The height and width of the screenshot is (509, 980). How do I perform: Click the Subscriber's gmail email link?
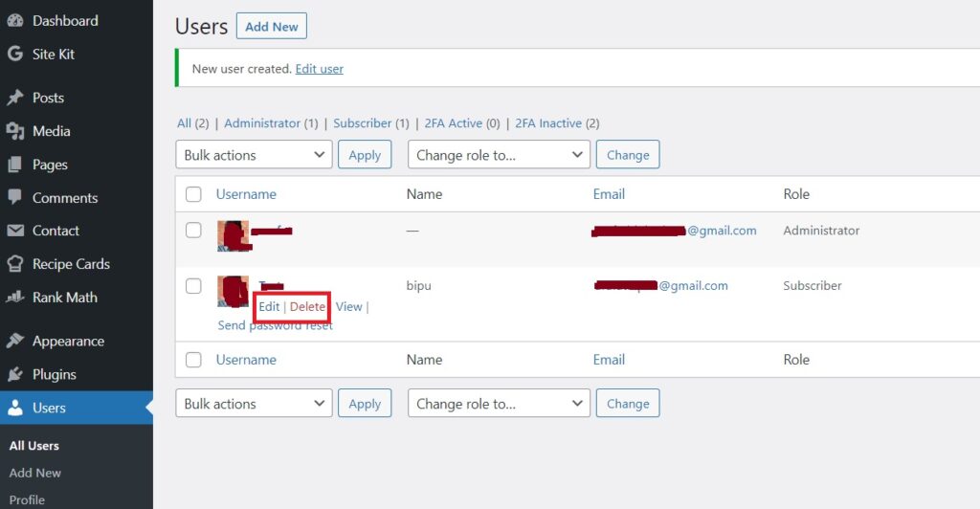(x=660, y=285)
